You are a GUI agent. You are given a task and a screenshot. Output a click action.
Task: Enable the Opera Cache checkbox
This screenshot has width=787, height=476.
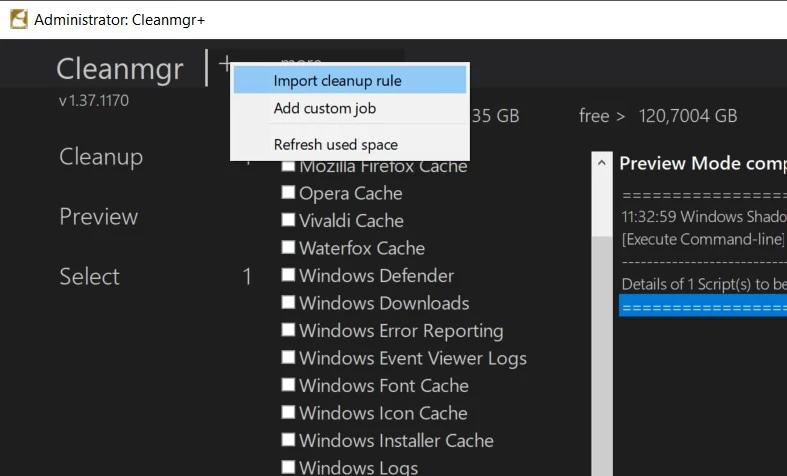point(288,193)
